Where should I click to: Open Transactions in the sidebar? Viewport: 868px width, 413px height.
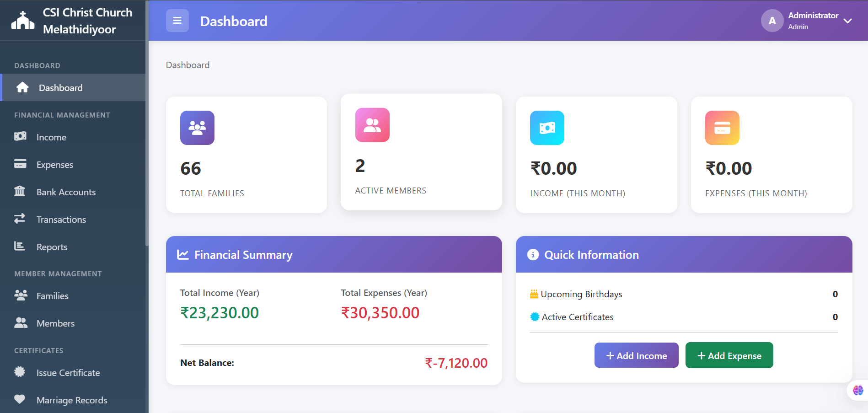pos(61,220)
